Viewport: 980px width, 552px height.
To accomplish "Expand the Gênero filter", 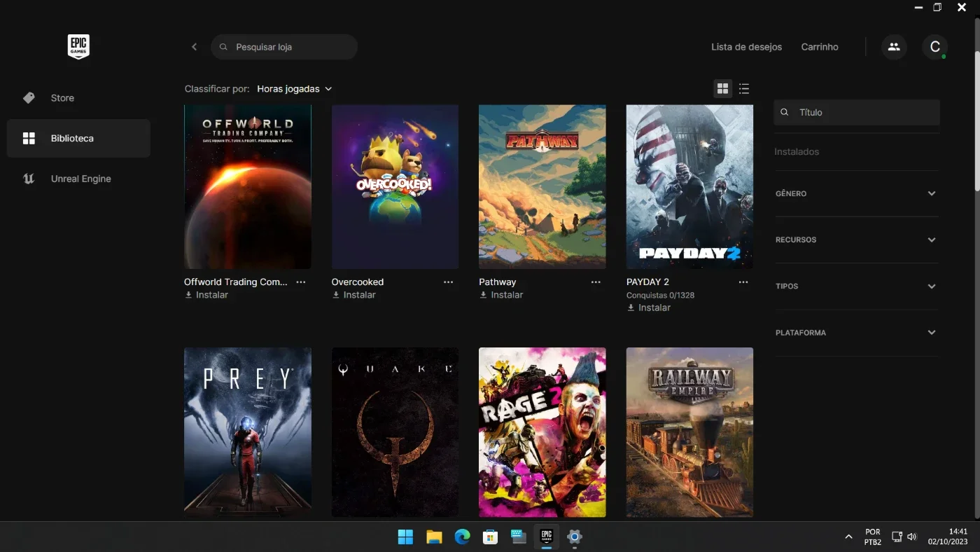I will coord(856,193).
